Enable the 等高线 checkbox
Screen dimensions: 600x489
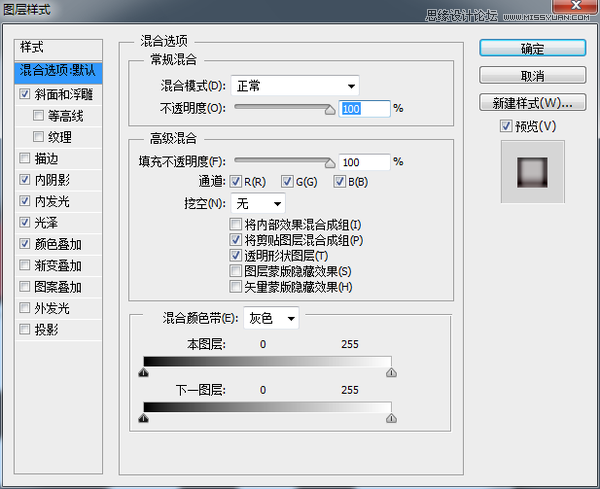pyautogui.click(x=38, y=115)
